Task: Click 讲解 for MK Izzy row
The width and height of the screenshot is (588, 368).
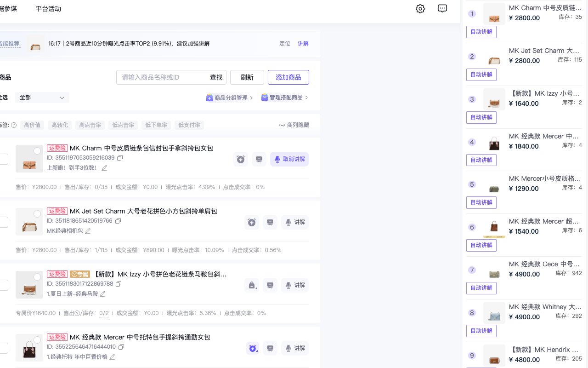Action: [x=295, y=285]
